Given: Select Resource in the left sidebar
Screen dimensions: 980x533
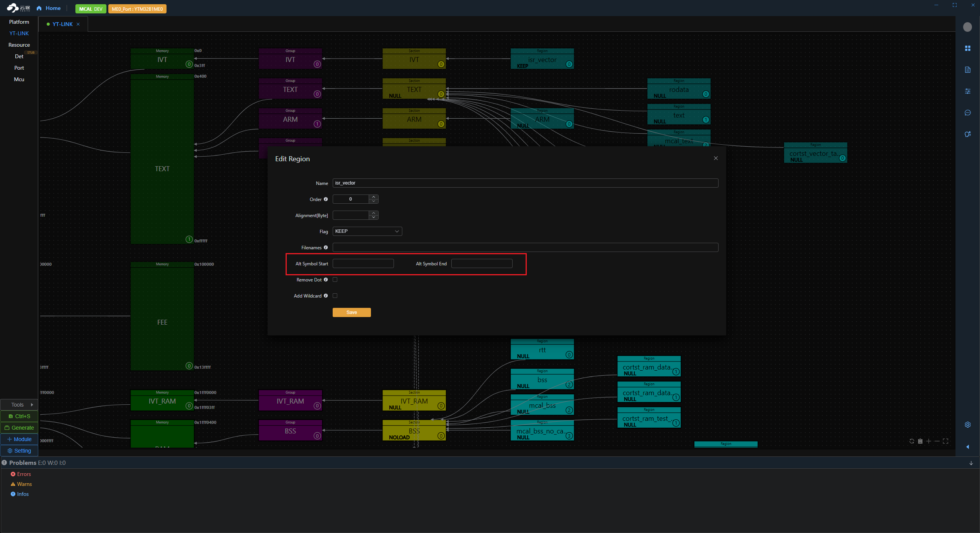Looking at the screenshot, I should click(x=19, y=45).
